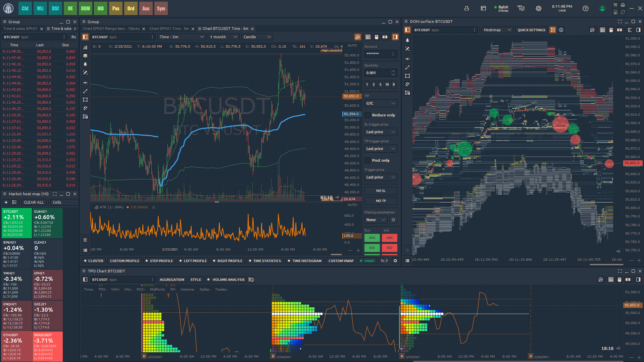Open the Time - 5m timeframe dropdown

coord(181,37)
